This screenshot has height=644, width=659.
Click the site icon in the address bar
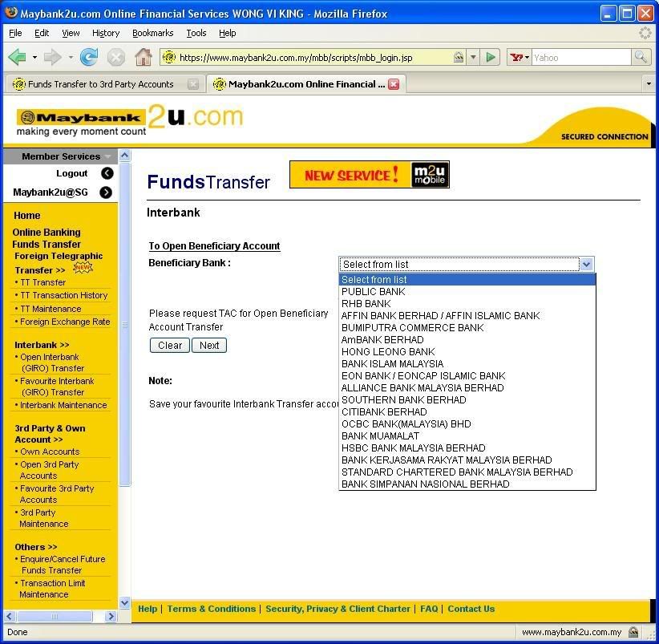(x=169, y=57)
